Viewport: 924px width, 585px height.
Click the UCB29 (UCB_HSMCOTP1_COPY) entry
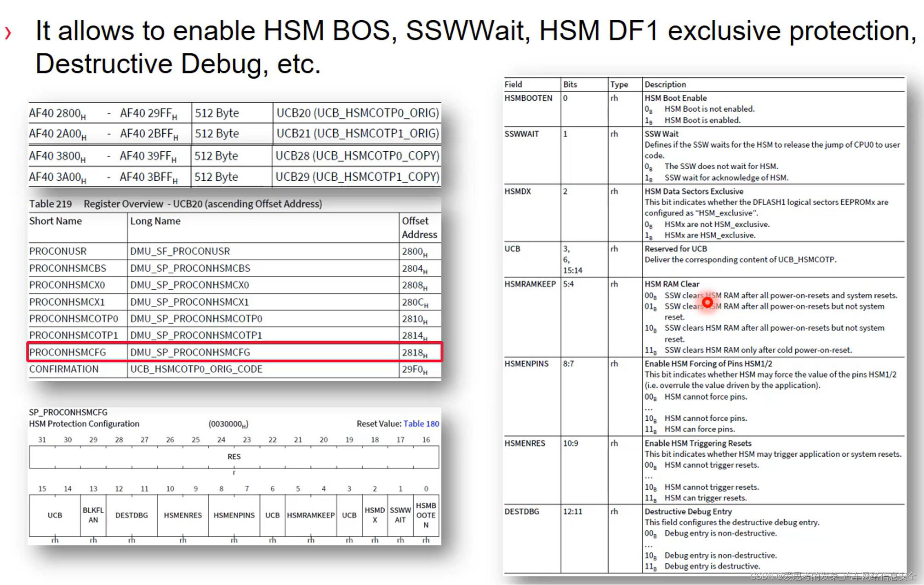[357, 177]
